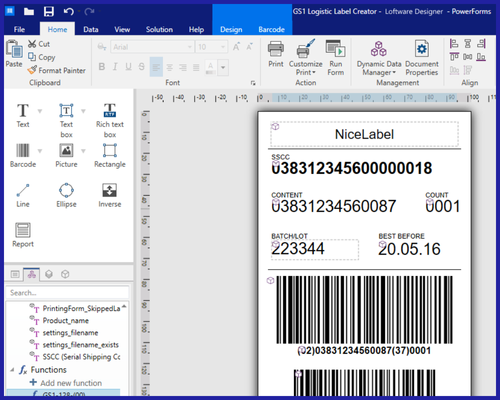Image resolution: width=500 pixels, height=400 pixels.
Task: Select the 223344 batch/lot text object
Action: pyautogui.click(x=315, y=249)
